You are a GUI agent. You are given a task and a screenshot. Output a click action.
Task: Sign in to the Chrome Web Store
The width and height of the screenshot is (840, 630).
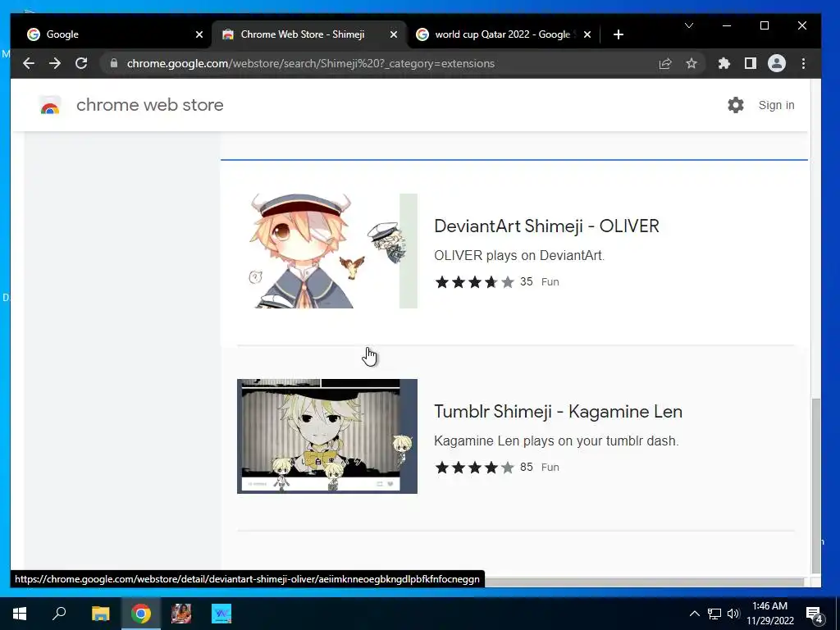pos(776,105)
